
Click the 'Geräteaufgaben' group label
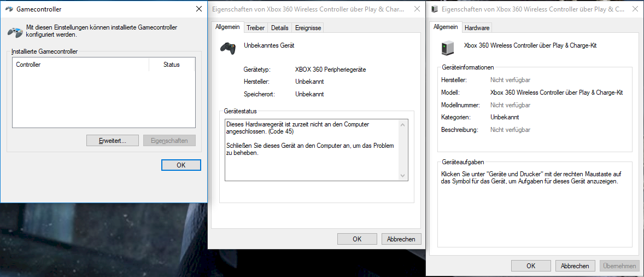point(462,163)
